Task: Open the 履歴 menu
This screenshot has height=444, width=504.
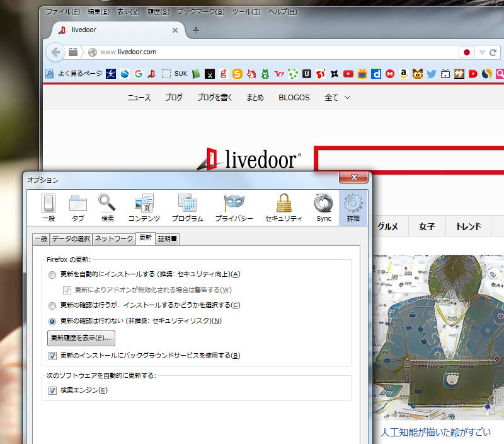Action: coord(158,12)
